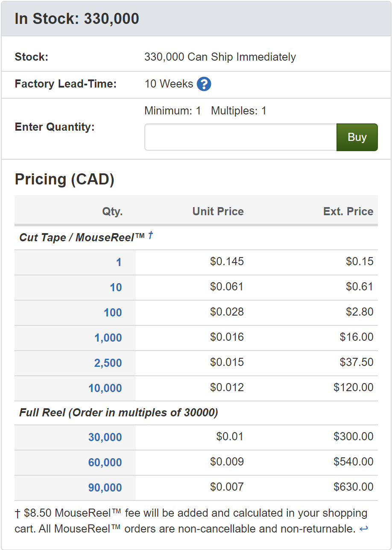Select the 100 quantity link
This screenshot has height=550, width=392.
[113, 313]
